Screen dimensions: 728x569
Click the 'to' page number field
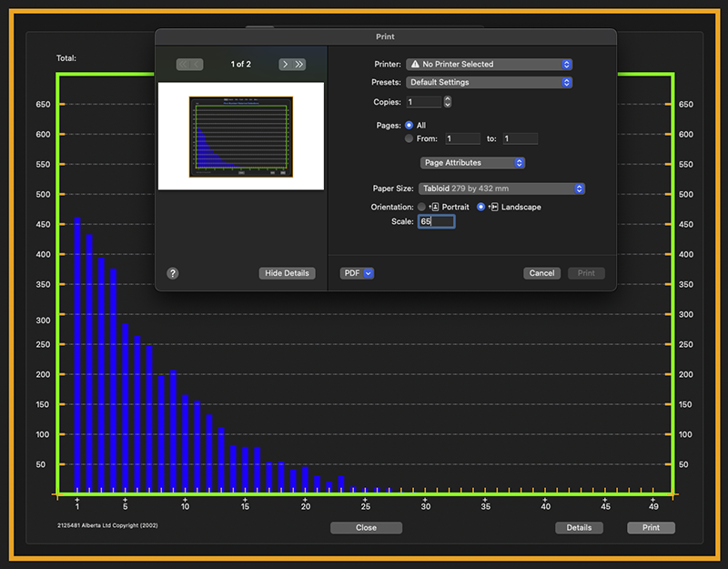[x=521, y=138]
